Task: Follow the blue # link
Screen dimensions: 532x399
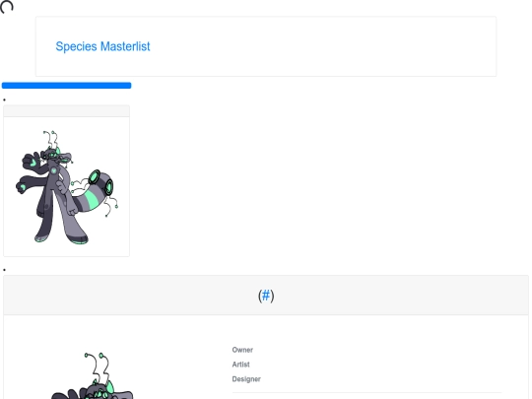Action: [x=266, y=296]
